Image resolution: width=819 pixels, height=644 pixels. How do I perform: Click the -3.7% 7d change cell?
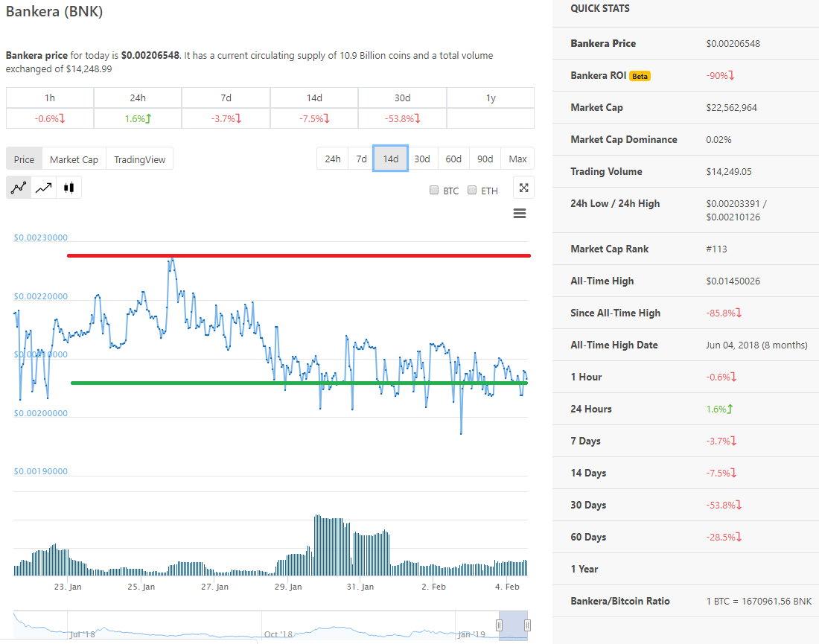tap(226, 118)
